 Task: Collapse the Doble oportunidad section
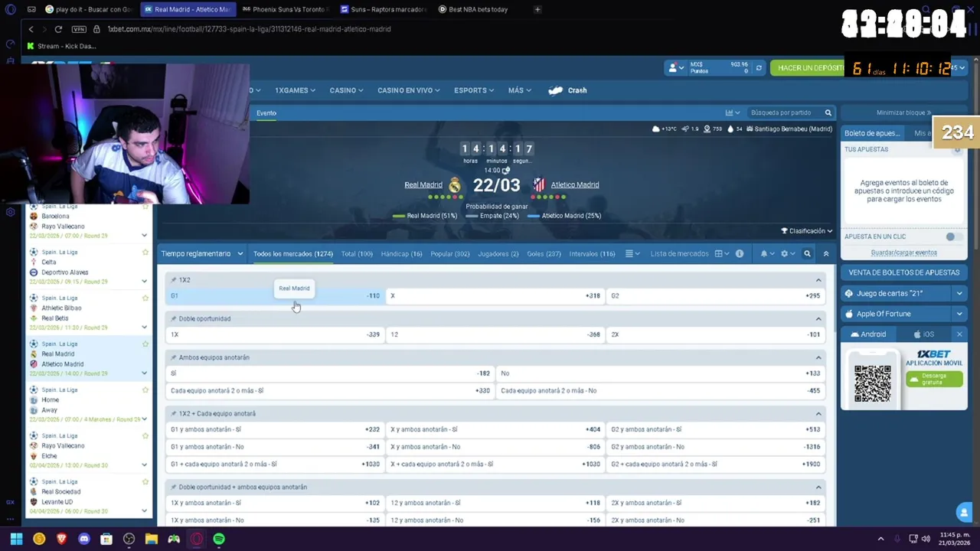pos(818,318)
